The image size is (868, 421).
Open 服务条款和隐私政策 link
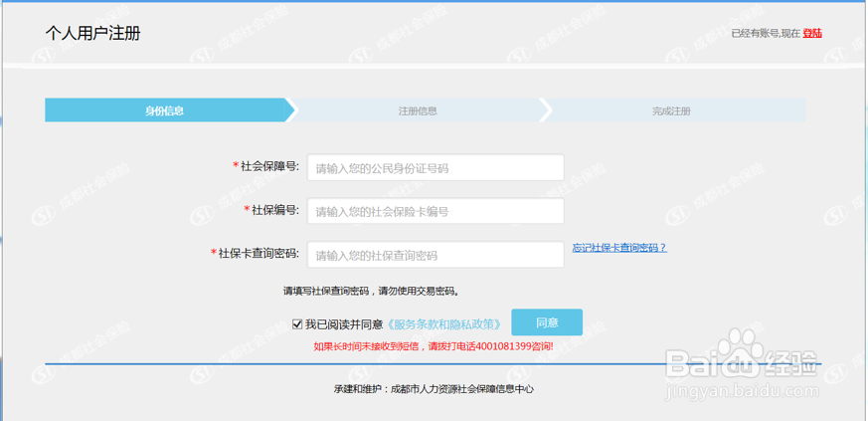(x=444, y=324)
